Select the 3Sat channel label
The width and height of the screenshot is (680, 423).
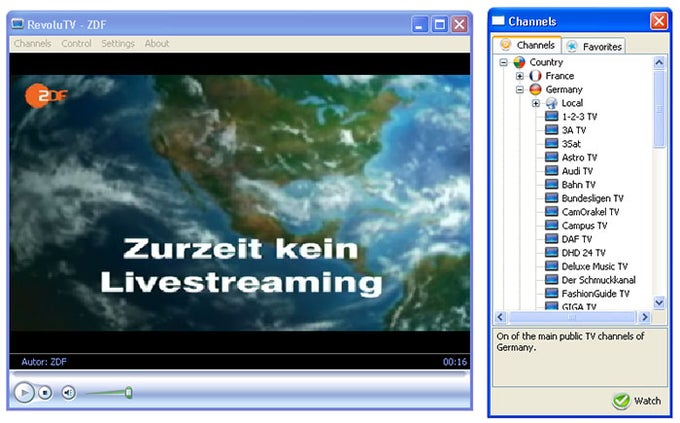click(x=571, y=144)
